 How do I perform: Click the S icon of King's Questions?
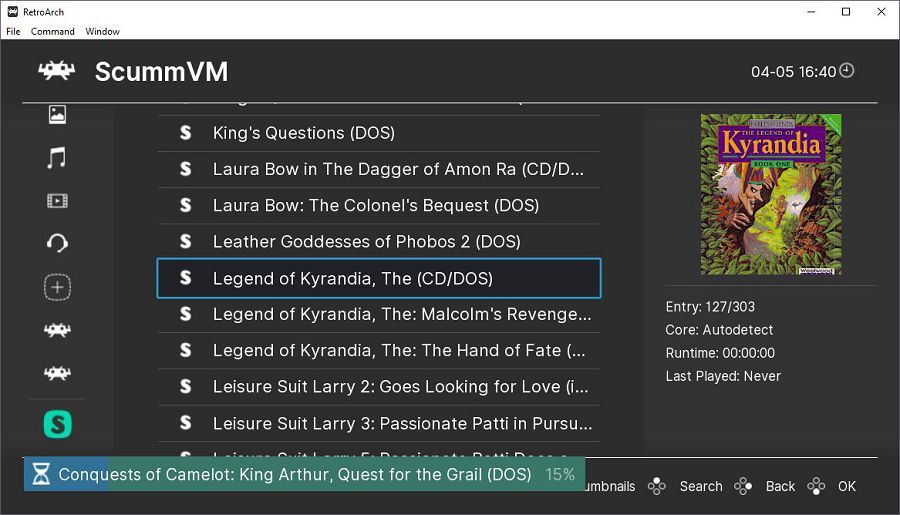click(185, 133)
